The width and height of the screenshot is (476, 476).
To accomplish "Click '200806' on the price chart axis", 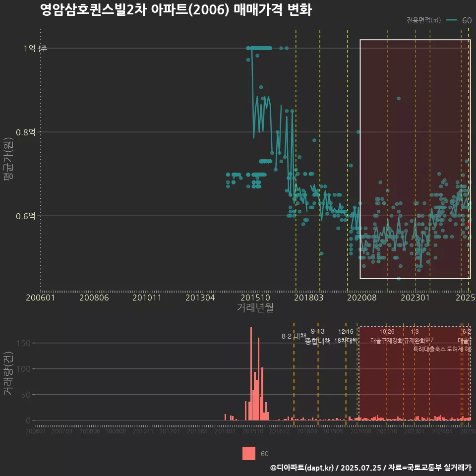I will pos(94,297).
